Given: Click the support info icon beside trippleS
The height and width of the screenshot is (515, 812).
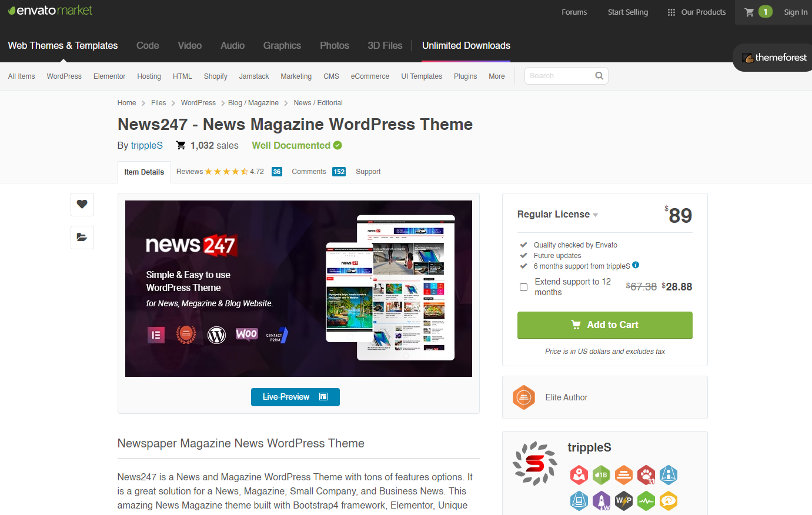Looking at the screenshot, I should [x=636, y=265].
